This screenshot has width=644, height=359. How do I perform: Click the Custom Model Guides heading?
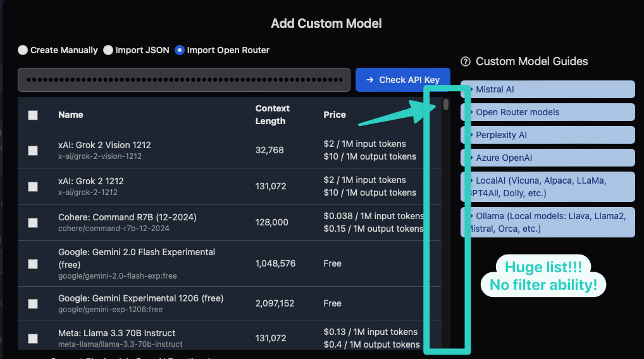coord(532,61)
